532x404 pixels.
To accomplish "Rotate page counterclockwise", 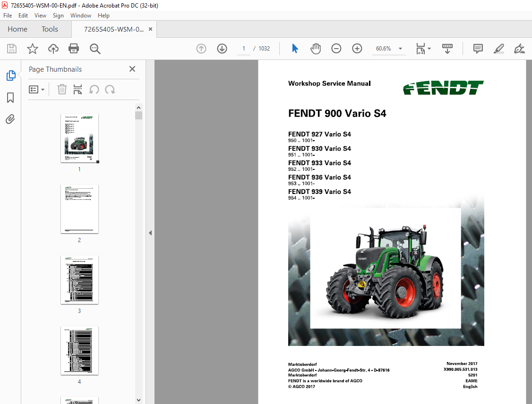I will tap(94, 90).
